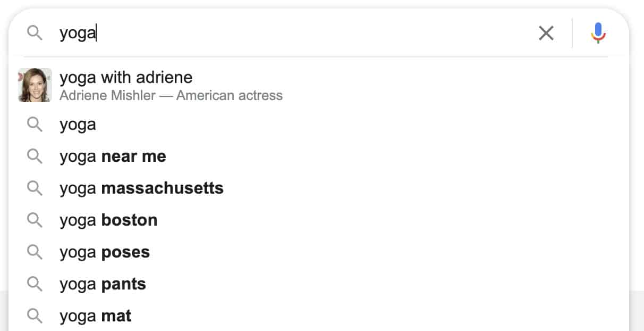Viewport: 644px width, 331px height.
Task: Pick the 'yoga mat' suggestion
Action: coord(96,316)
